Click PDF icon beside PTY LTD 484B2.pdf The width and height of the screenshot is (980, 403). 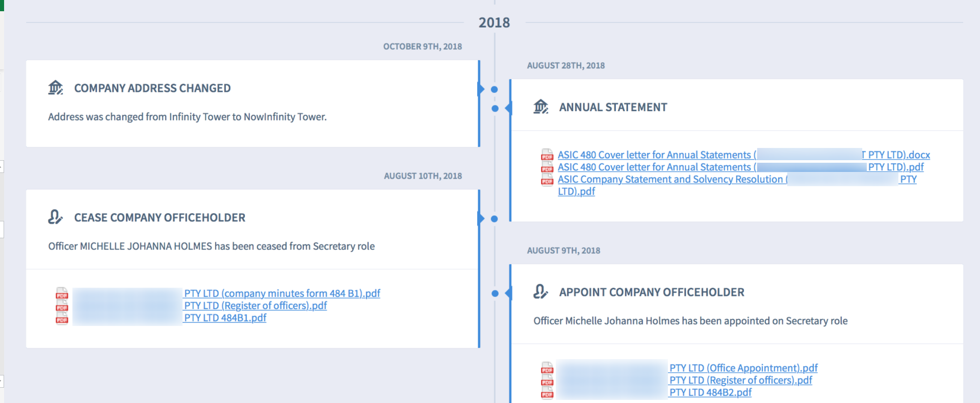(x=547, y=392)
